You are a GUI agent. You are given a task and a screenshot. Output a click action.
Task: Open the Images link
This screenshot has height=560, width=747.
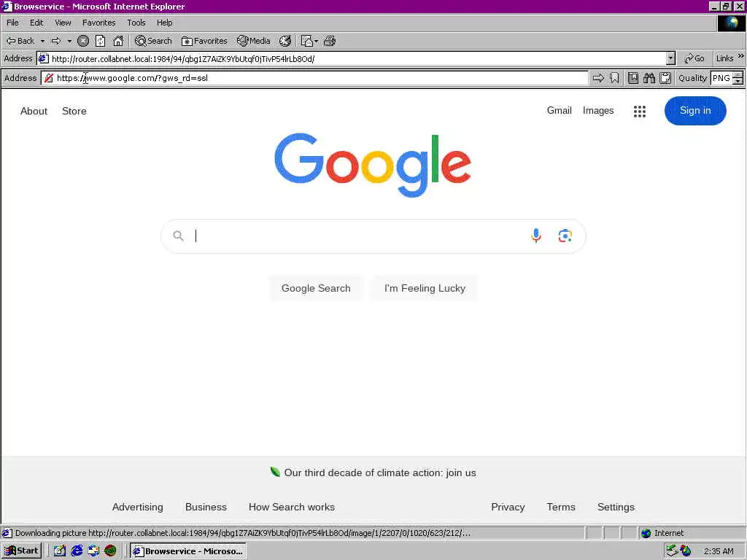(x=598, y=111)
